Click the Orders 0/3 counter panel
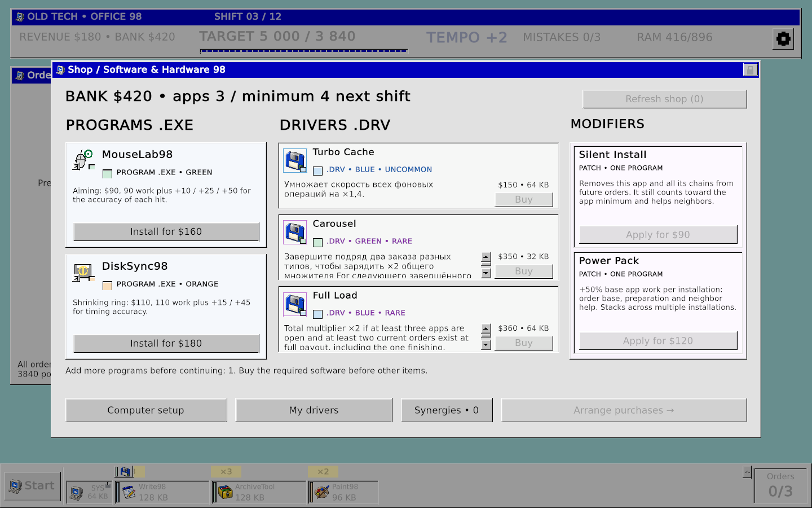This screenshot has height=508, width=812. point(780,485)
